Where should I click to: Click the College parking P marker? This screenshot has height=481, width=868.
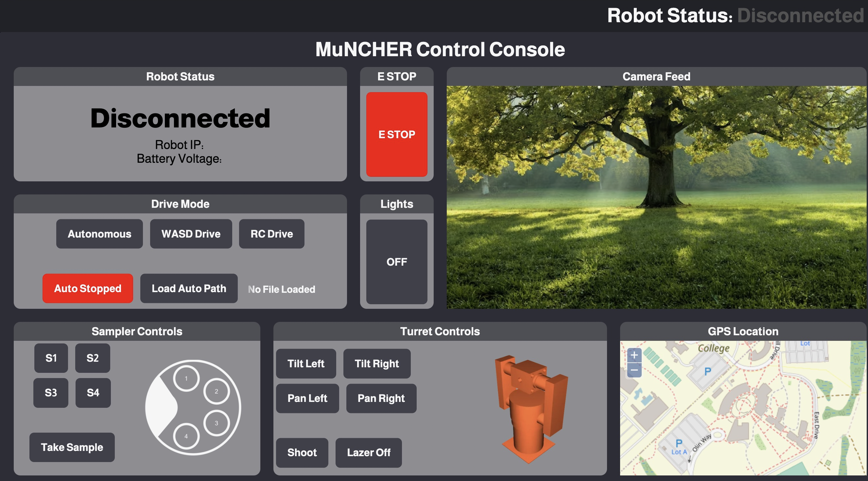708,371
